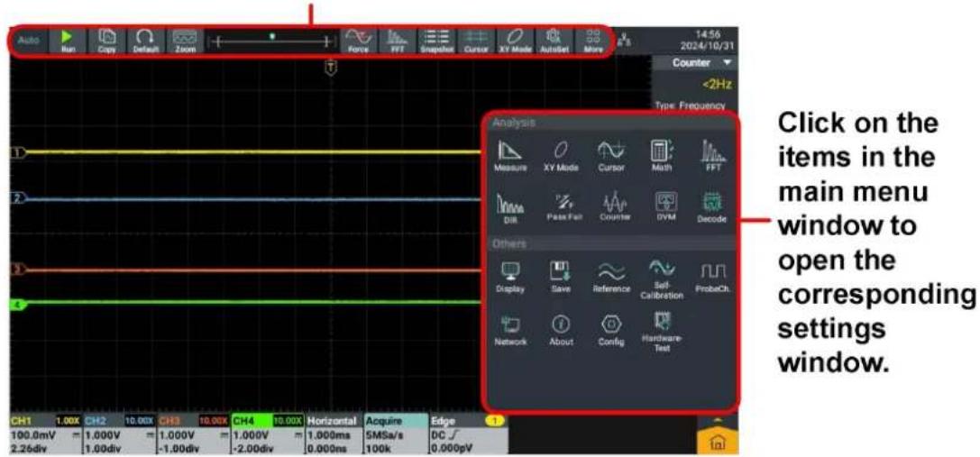Open the Acquire settings box
980x457 pixels.
[396, 435]
